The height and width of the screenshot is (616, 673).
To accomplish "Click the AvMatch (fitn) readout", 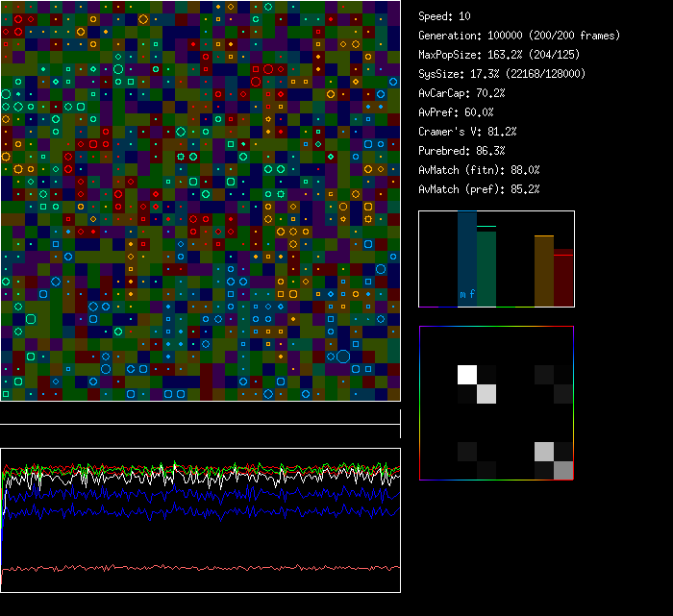I will (479, 170).
